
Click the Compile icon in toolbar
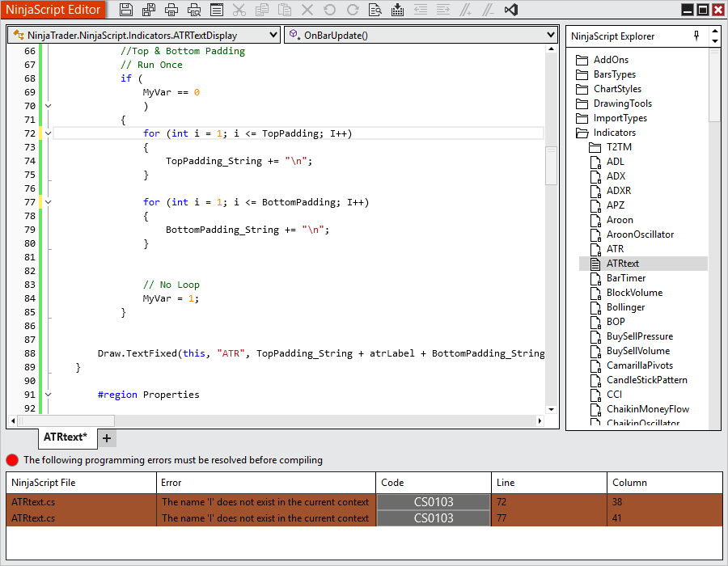[397, 11]
